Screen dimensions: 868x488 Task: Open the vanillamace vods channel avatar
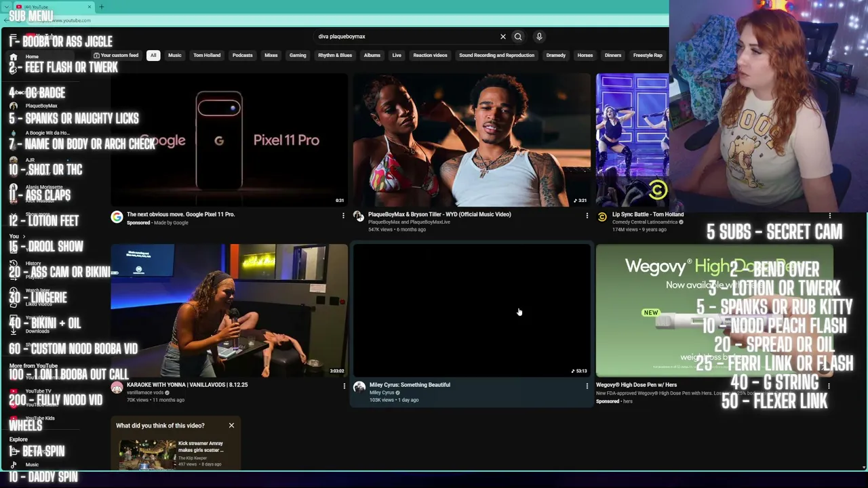pos(117,388)
